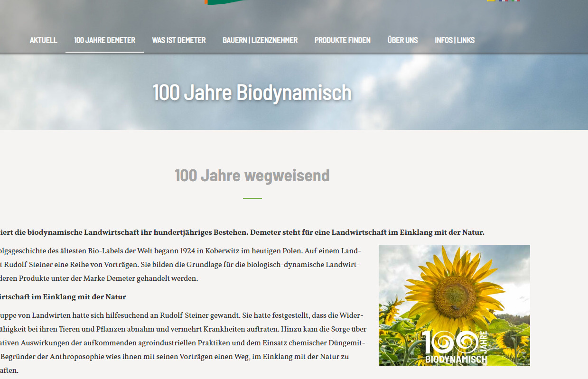Open the Über uns menu
The height and width of the screenshot is (379, 588).
pyautogui.click(x=402, y=40)
